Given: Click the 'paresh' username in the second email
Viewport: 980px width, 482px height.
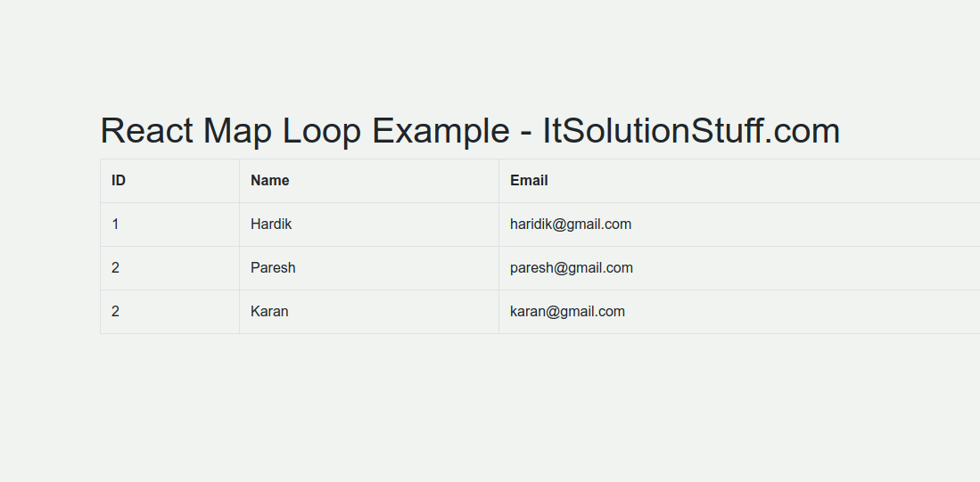Looking at the screenshot, I should coord(531,268).
